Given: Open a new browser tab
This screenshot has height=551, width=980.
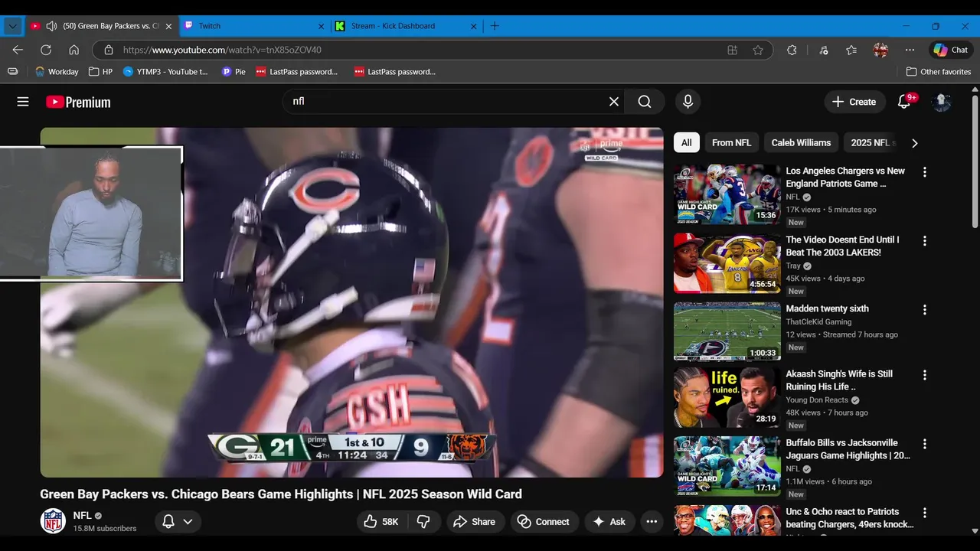Looking at the screenshot, I should pos(495,26).
